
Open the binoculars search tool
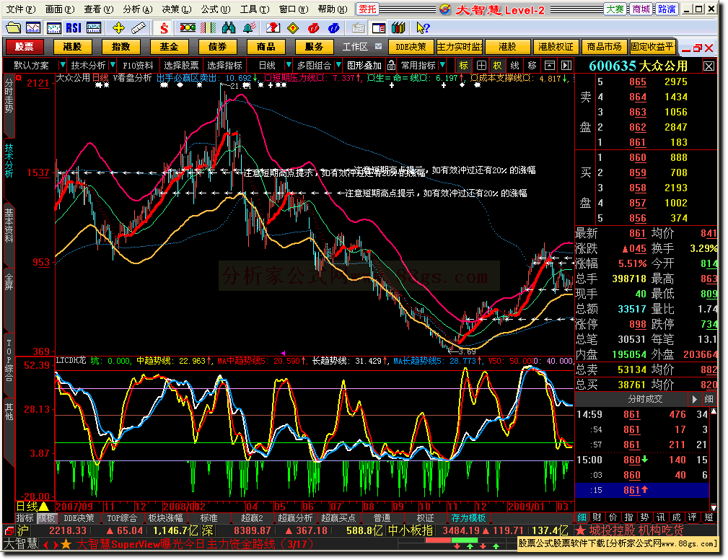(x=229, y=28)
